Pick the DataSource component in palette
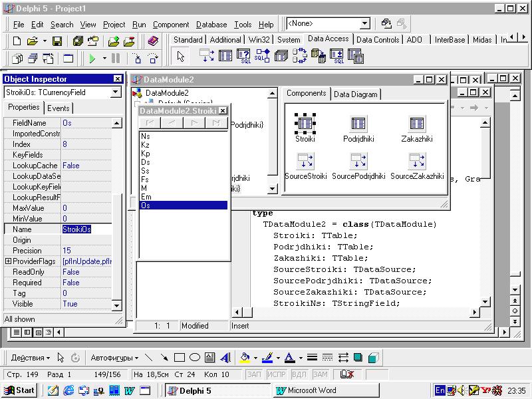532x399 pixels. pos(207,56)
